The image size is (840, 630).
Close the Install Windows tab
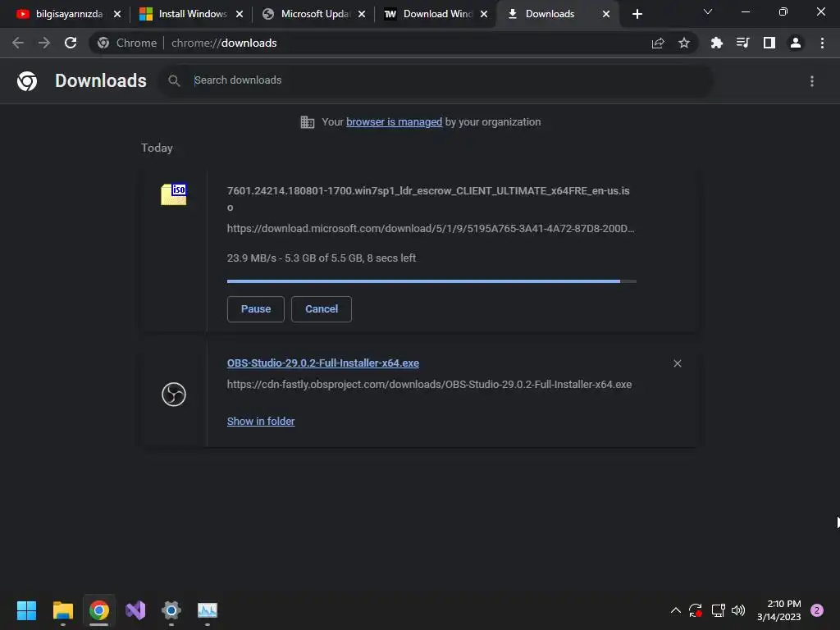coord(240,14)
